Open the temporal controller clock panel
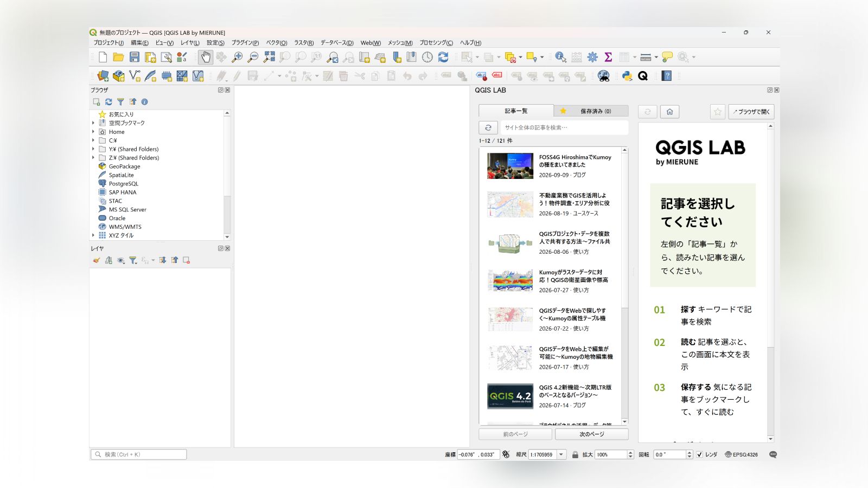This screenshot has width=868, height=488. pyautogui.click(x=427, y=57)
